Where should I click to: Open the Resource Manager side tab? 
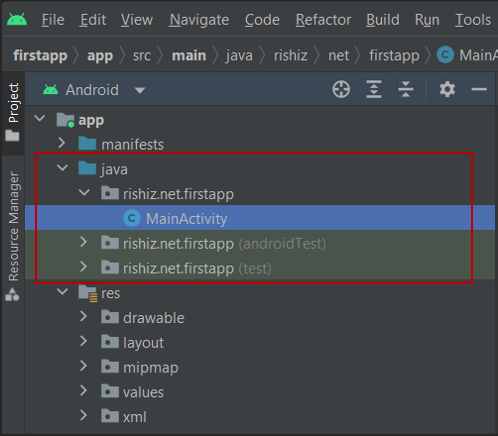(13, 227)
